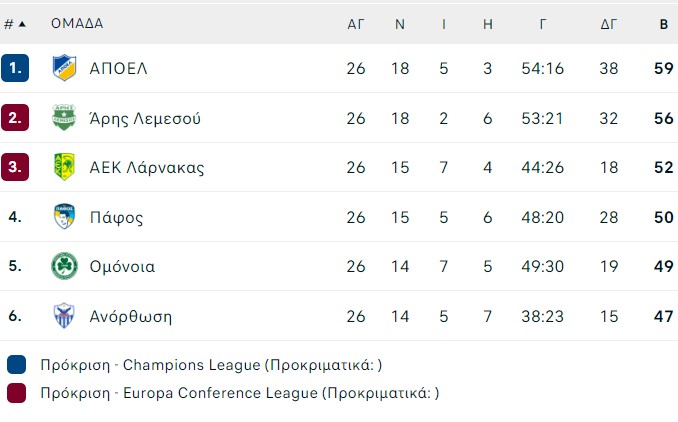Open the ΑΠΟΕΛ team name link
This screenshot has height=422, width=678.
(x=118, y=68)
